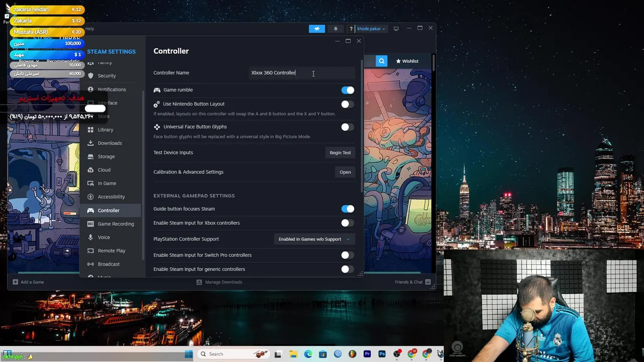644x362 pixels.
Task: Turn on Universal Face Button Glyphs
Action: point(348,127)
